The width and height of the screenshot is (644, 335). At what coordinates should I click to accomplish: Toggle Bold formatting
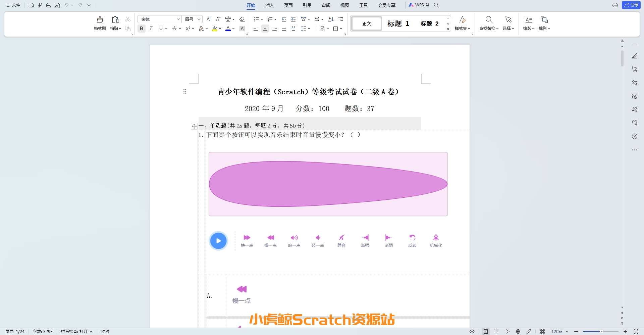coord(142,29)
